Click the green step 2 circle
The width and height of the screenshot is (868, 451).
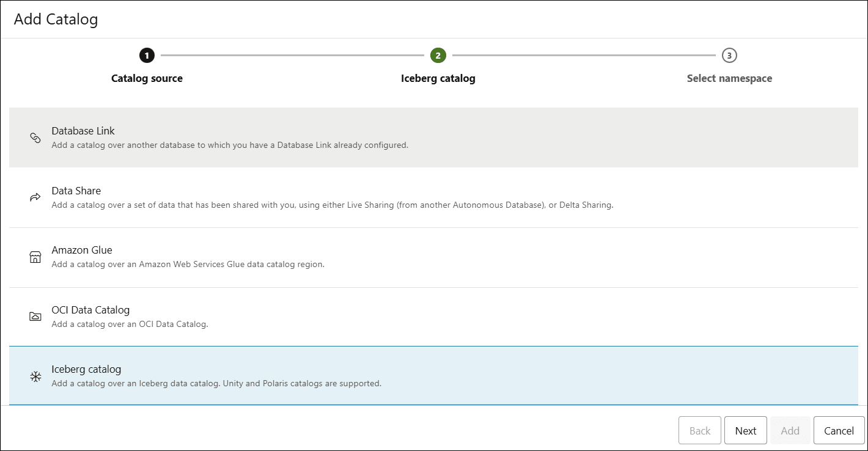point(438,54)
